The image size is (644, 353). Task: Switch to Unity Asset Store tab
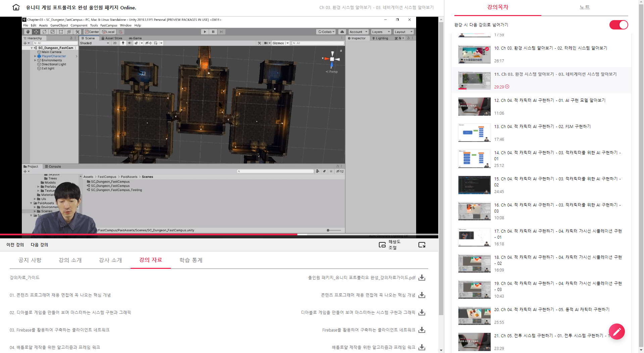click(x=112, y=38)
